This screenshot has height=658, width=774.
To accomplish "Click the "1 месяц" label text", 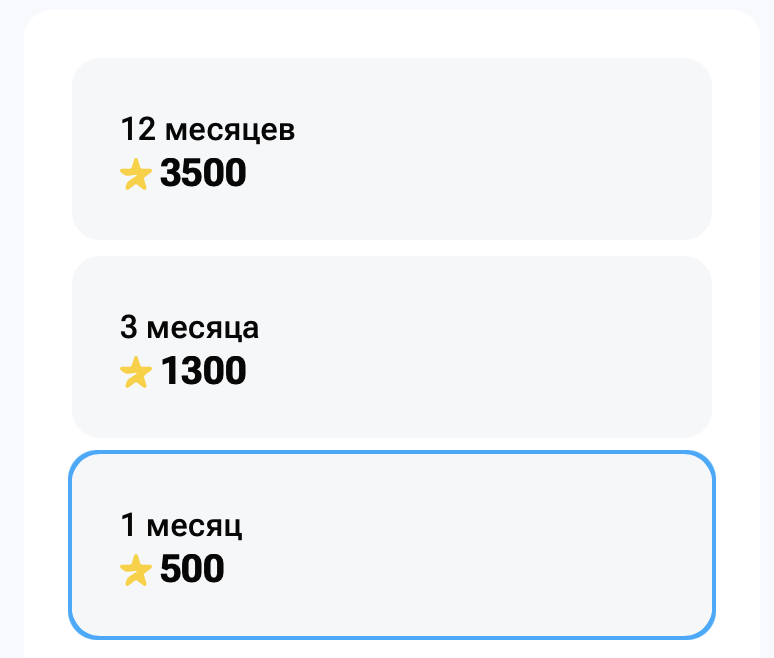I will 181,526.
